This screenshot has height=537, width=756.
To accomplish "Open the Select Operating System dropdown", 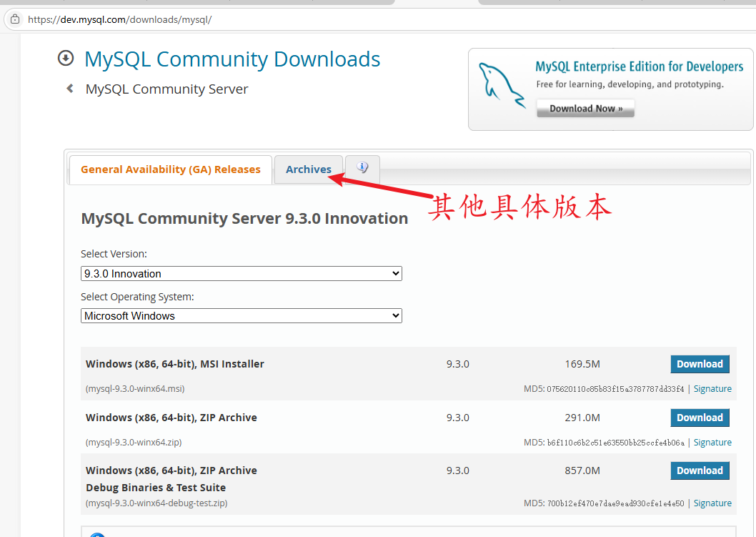I will tap(241, 315).
